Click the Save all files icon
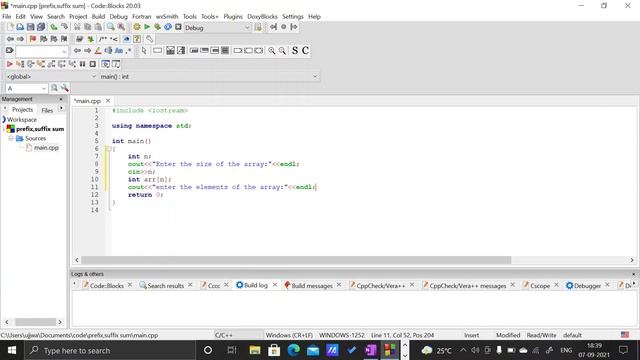640x360 pixels. (41, 27)
